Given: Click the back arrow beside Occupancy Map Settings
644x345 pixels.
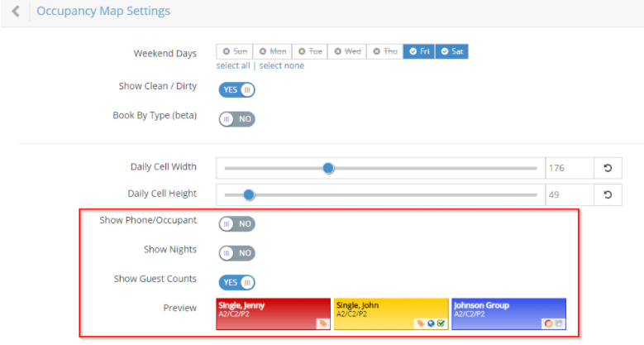Looking at the screenshot, I should 16,12.
